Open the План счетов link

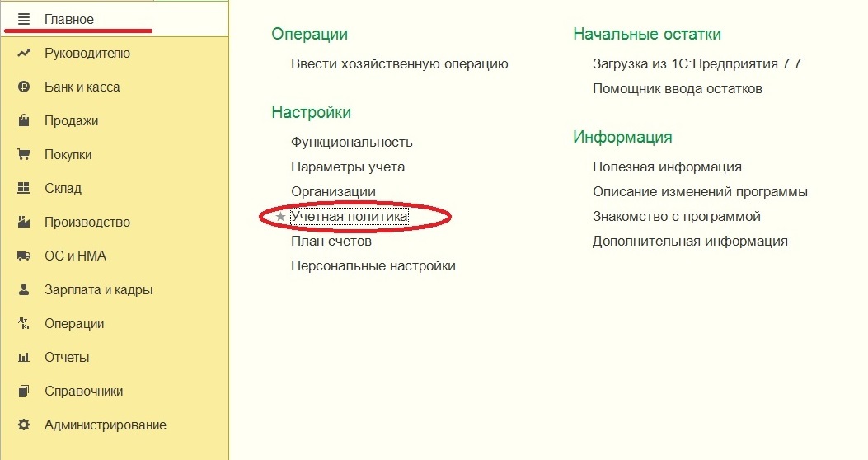pyautogui.click(x=331, y=242)
